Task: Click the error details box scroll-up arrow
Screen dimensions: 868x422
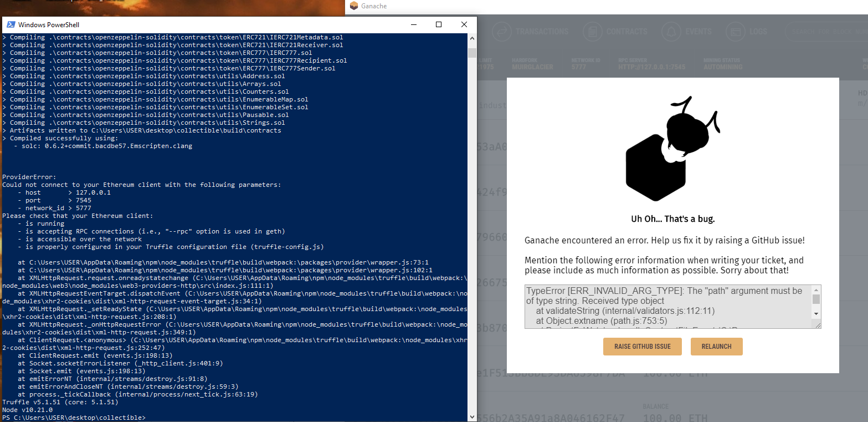Action: point(816,290)
